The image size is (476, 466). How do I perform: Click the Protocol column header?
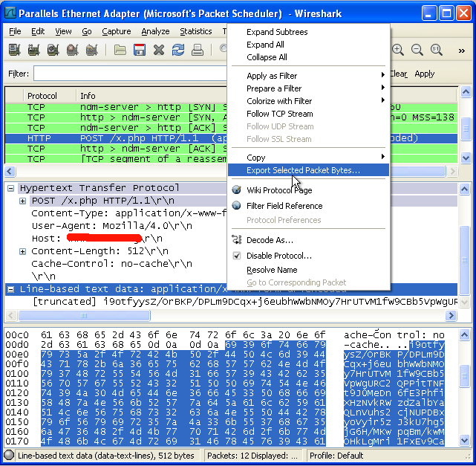coord(42,96)
